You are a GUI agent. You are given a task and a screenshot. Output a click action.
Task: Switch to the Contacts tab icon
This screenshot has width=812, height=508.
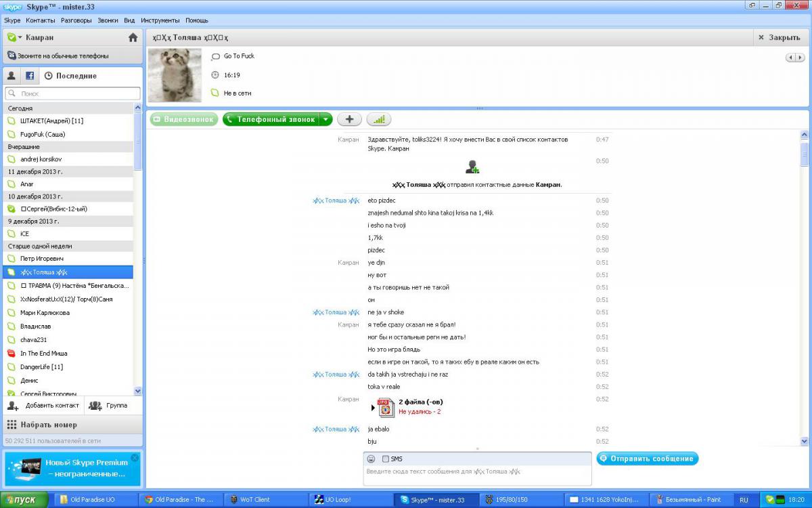tap(12, 76)
